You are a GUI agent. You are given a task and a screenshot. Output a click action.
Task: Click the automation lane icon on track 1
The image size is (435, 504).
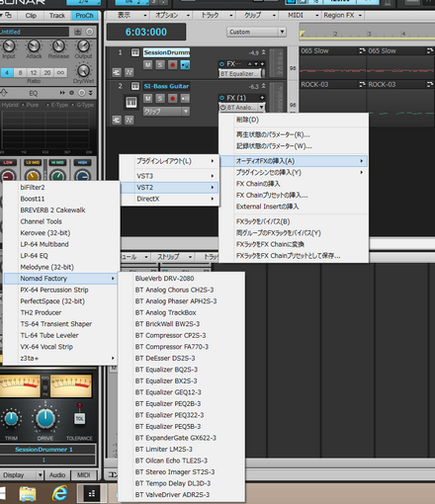point(129,72)
